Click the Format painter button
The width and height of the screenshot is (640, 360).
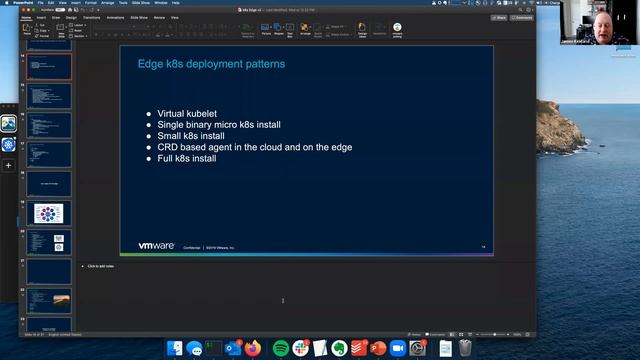pos(42,36)
